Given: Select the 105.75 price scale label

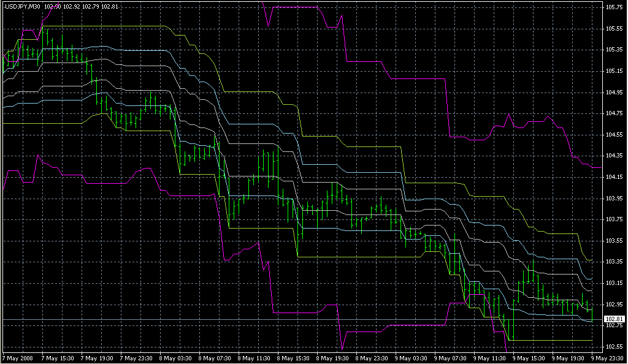Looking at the screenshot, I should pyautogui.click(x=614, y=7).
